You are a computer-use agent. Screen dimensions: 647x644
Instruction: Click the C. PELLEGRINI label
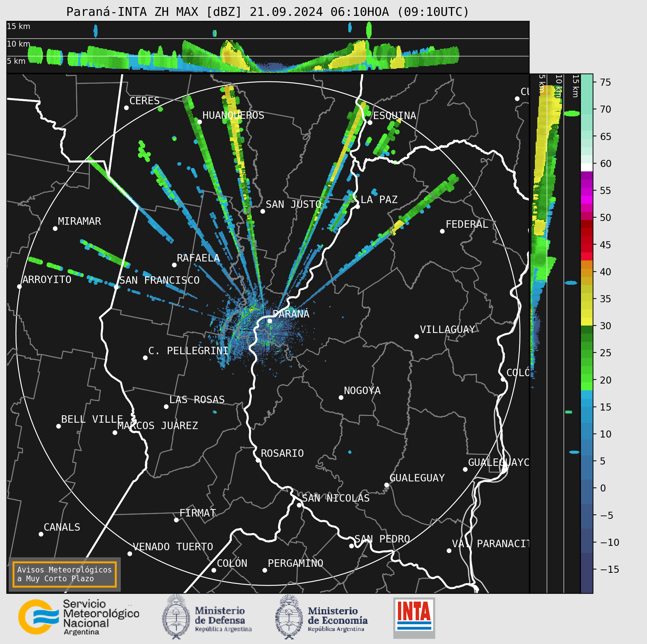(188, 351)
